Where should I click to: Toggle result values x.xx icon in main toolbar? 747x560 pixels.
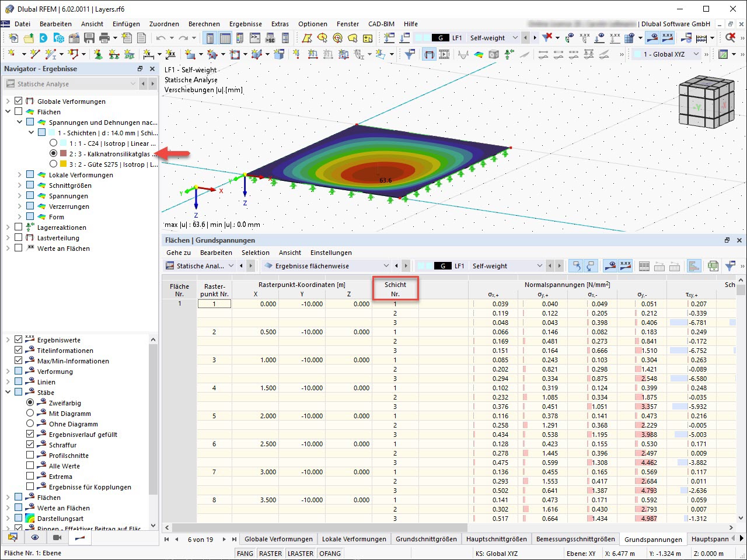[x=668, y=38]
